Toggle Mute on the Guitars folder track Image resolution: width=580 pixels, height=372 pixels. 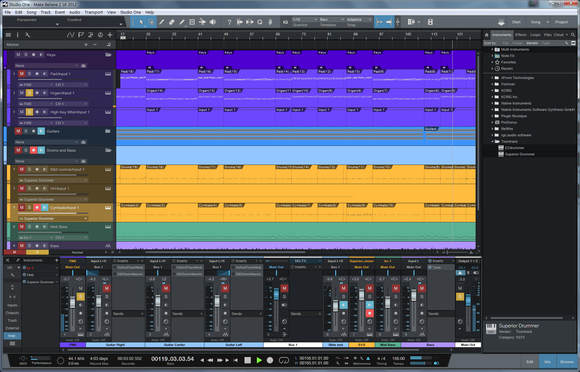point(18,131)
